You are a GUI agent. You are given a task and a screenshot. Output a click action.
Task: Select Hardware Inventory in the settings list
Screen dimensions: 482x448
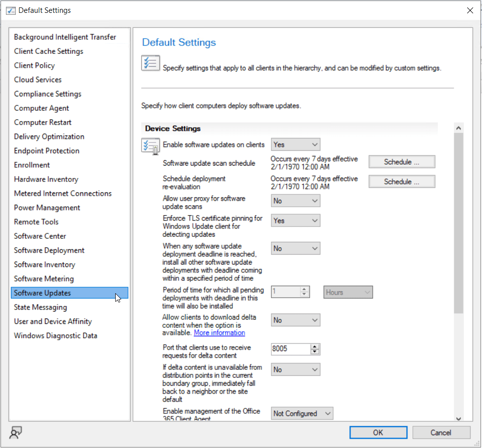(46, 179)
